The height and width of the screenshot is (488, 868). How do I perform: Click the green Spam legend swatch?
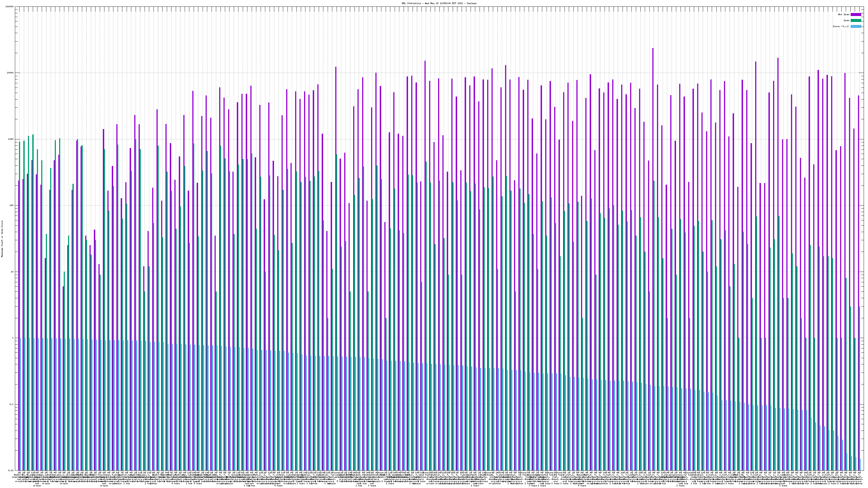[x=856, y=21]
